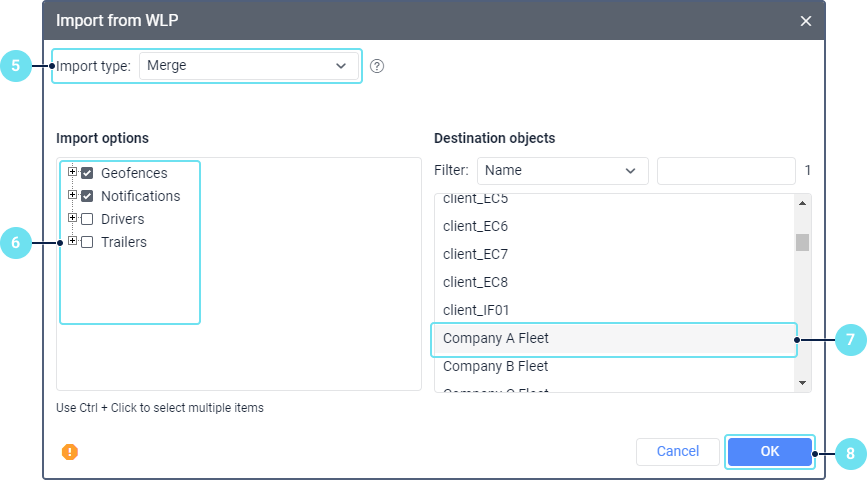The height and width of the screenshot is (480, 867).
Task: Select Company B Fleet destination object
Action: point(613,366)
